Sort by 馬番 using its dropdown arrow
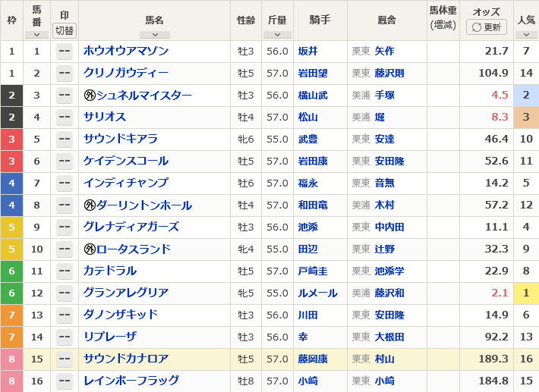This screenshot has height=392, width=539. pos(36,35)
